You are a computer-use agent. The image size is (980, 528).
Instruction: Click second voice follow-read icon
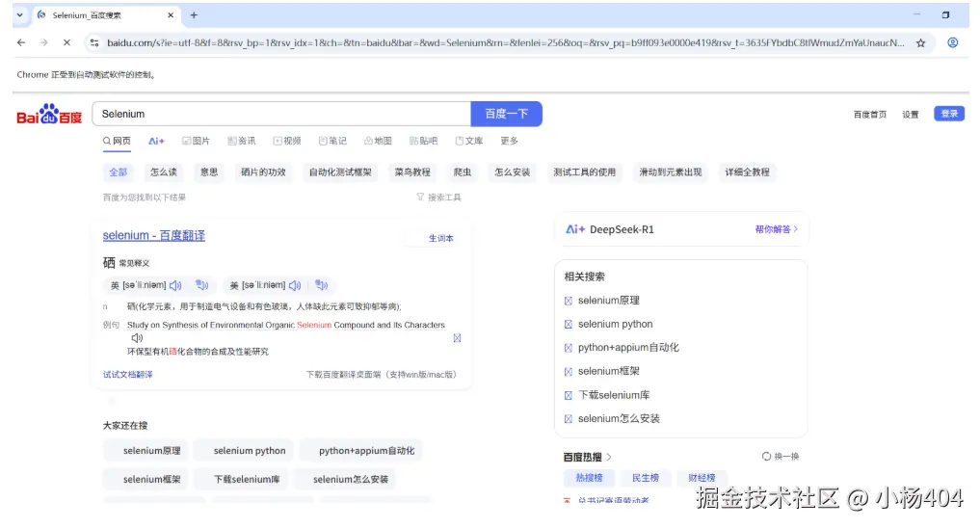point(321,285)
